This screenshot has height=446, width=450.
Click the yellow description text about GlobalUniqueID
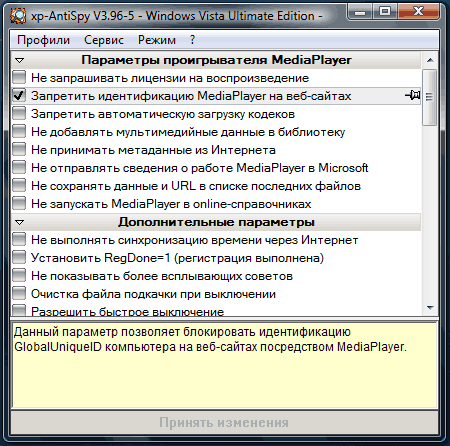[x=210, y=339]
